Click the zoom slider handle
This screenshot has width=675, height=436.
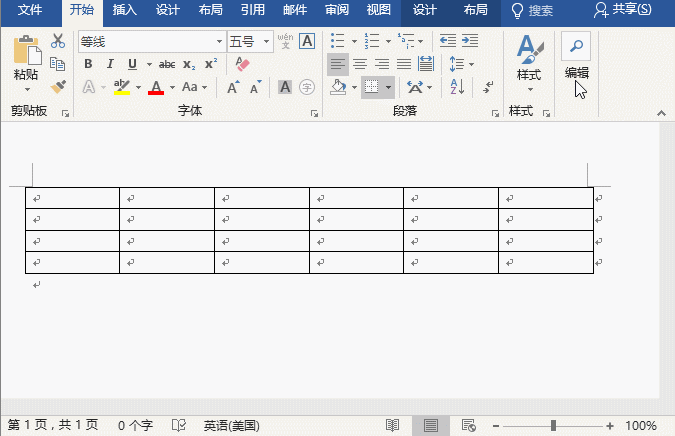tap(553, 426)
